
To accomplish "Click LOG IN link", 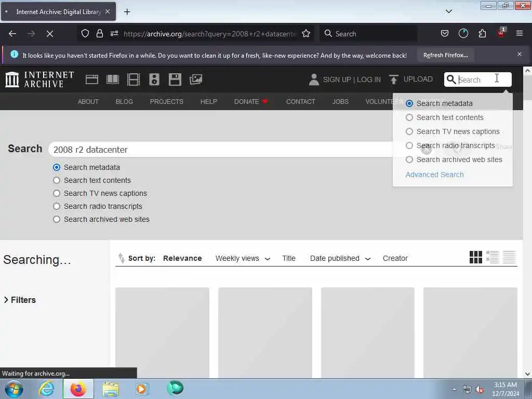I will pyautogui.click(x=369, y=79).
